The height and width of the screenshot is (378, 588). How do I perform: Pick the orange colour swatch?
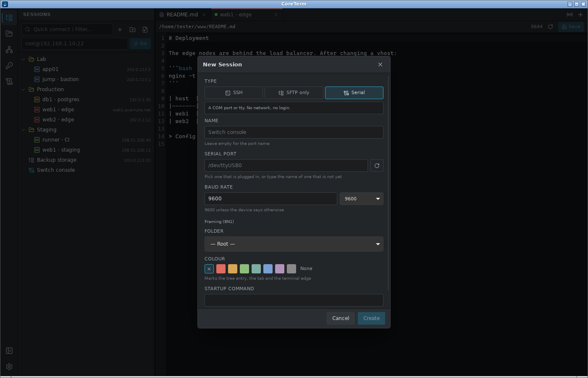[x=233, y=269]
